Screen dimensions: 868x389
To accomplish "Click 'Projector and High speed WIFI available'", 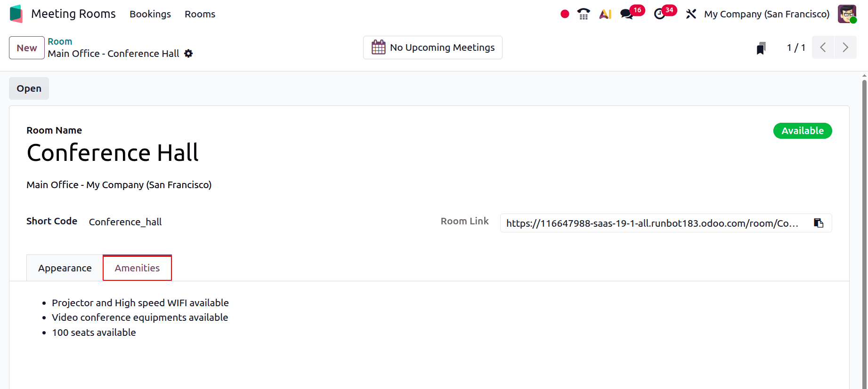I will coord(140,303).
